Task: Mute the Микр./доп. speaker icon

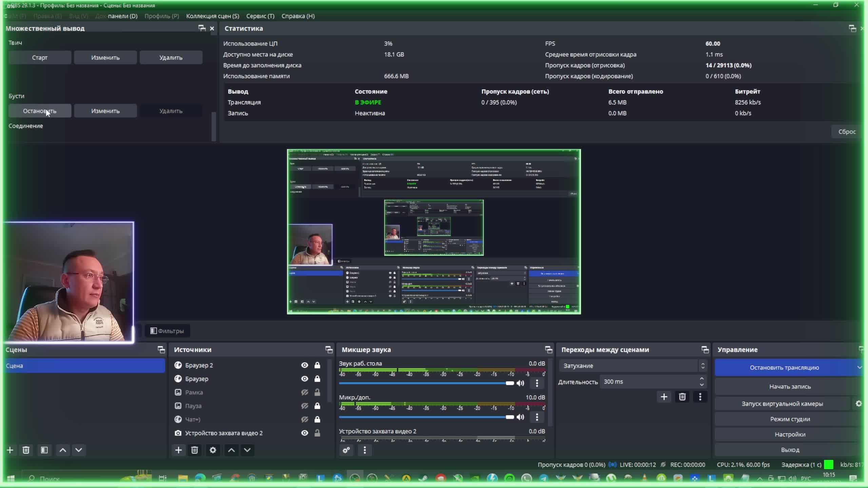Action: (520, 417)
